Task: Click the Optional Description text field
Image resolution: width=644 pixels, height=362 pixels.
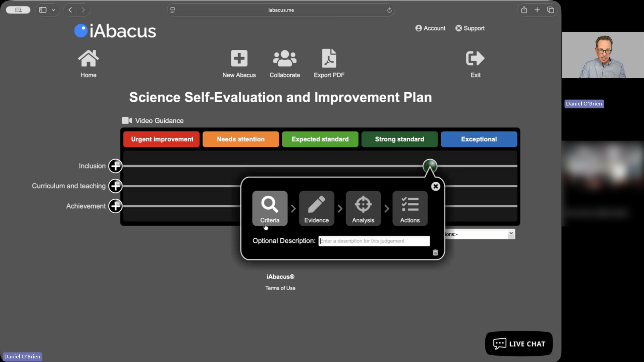Action: (x=374, y=241)
